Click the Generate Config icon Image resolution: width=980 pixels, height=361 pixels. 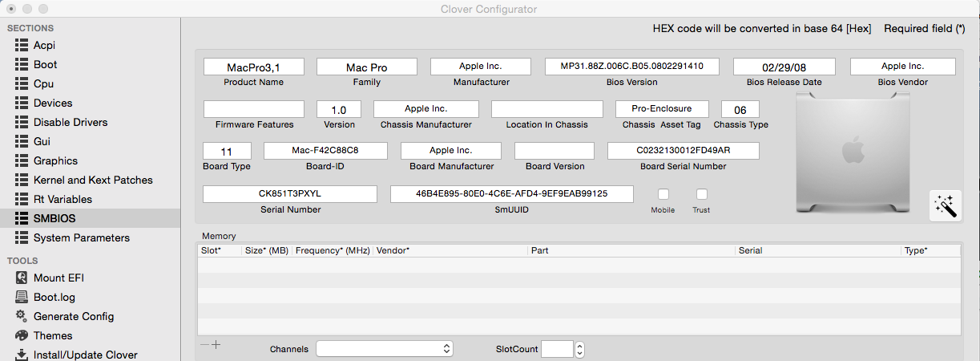(22, 316)
